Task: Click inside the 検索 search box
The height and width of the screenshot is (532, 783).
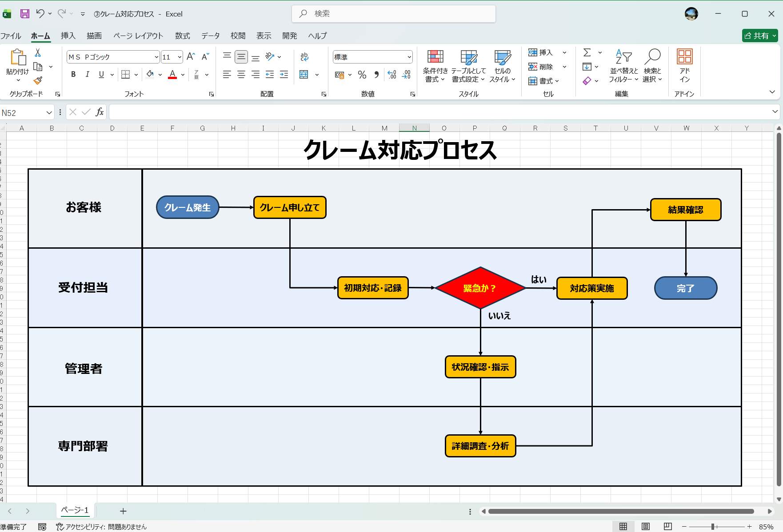Action: (393, 14)
